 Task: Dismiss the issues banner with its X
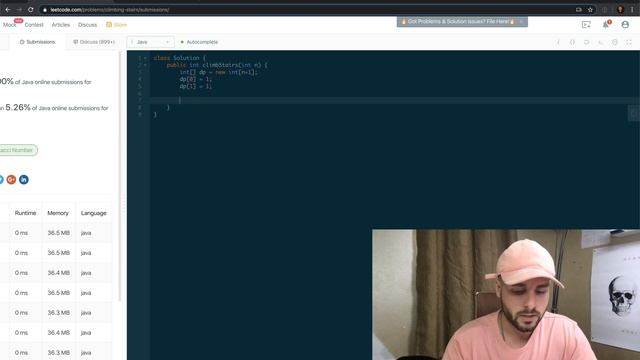(521, 22)
